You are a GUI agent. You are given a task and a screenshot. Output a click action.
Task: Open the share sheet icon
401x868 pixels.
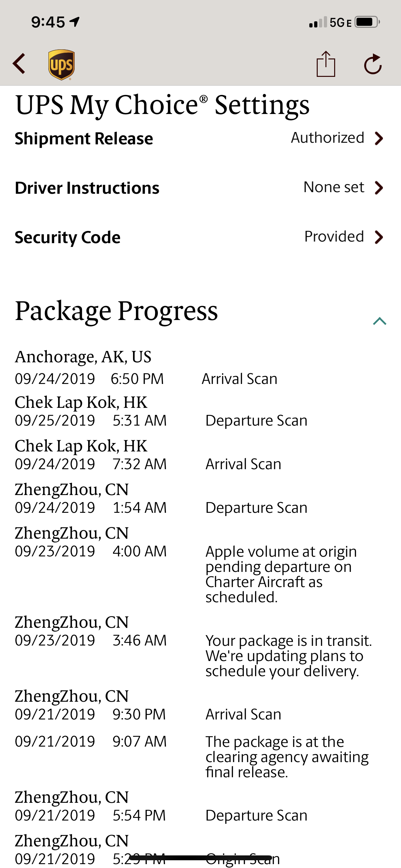point(326,64)
